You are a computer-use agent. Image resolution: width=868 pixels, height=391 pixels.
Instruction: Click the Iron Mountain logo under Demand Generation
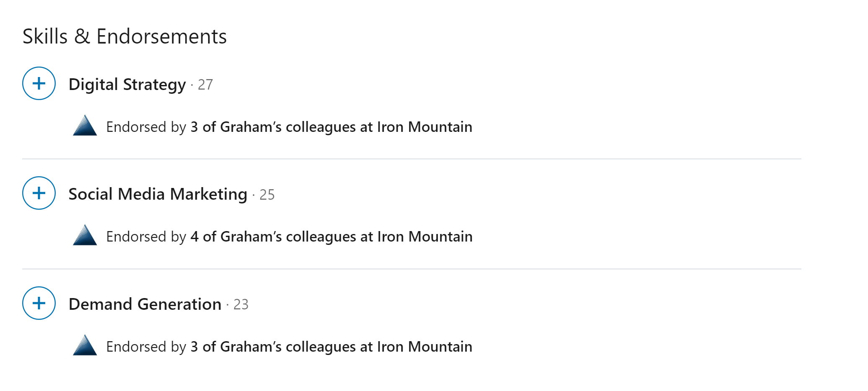click(x=85, y=345)
